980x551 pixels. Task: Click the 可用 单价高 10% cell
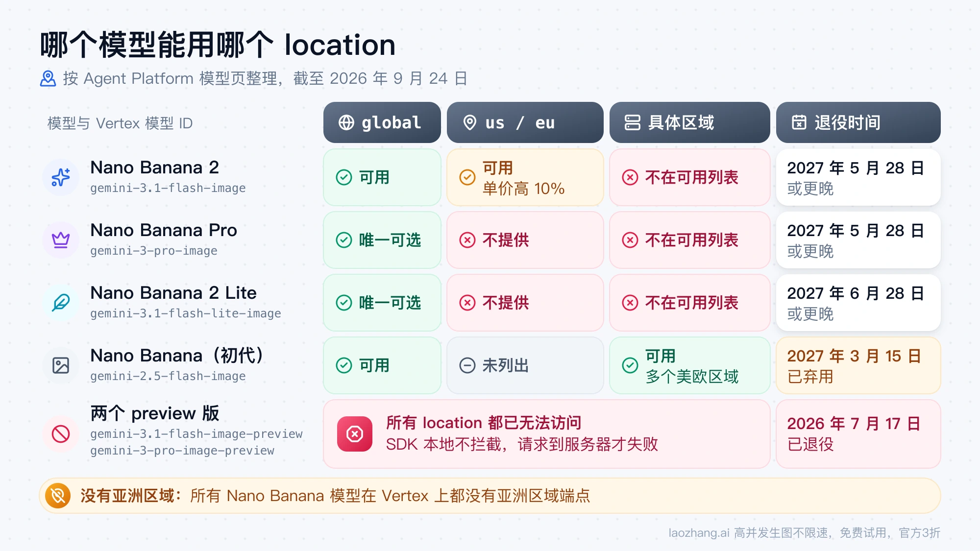pyautogui.click(x=525, y=177)
